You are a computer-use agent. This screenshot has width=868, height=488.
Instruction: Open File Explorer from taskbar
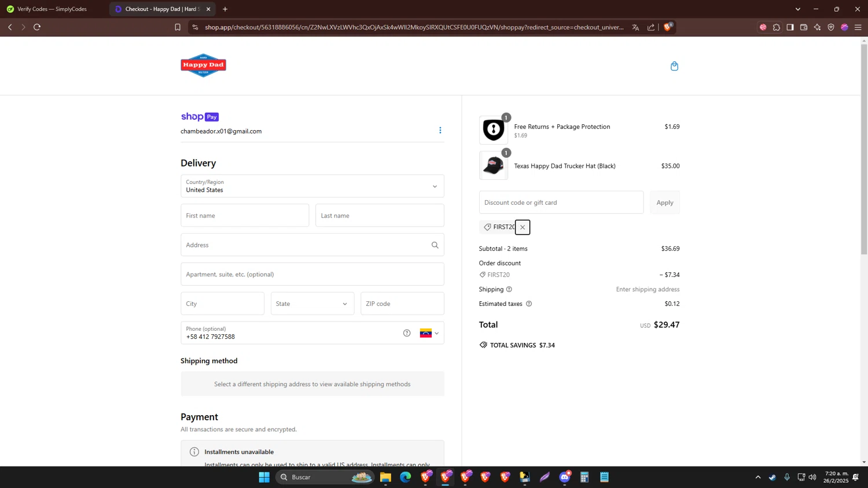[x=385, y=477]
